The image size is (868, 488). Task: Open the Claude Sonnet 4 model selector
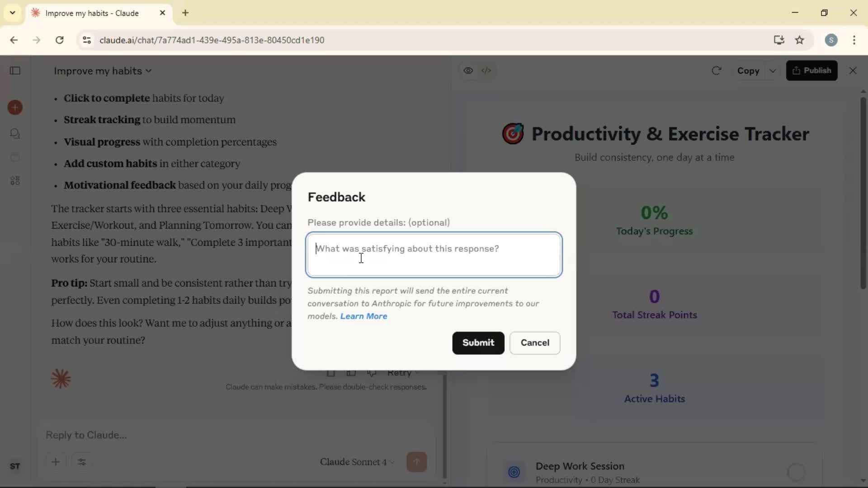[357, 462]
